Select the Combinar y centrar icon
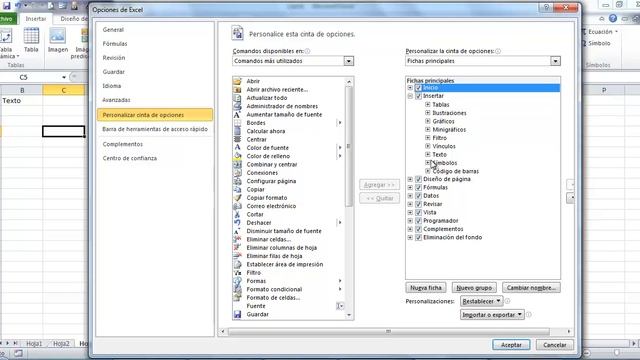The width and height of the screenshot is (640, 360). (x=237, y=164)
